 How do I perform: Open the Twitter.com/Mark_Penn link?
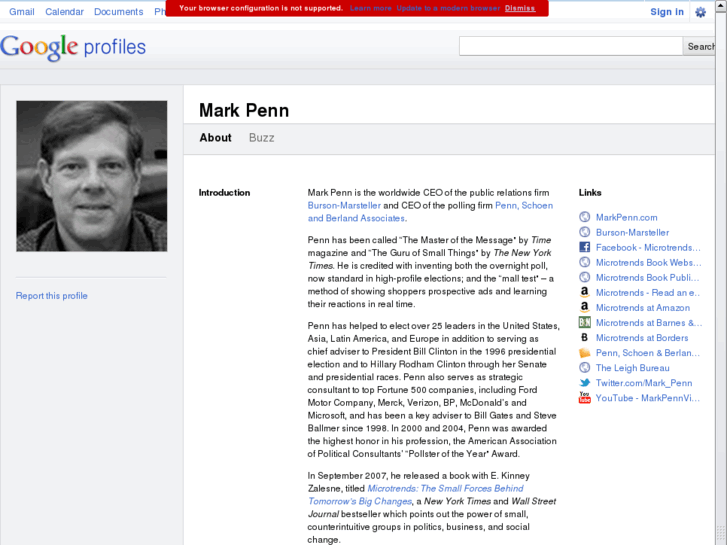(x=644, y=383)
